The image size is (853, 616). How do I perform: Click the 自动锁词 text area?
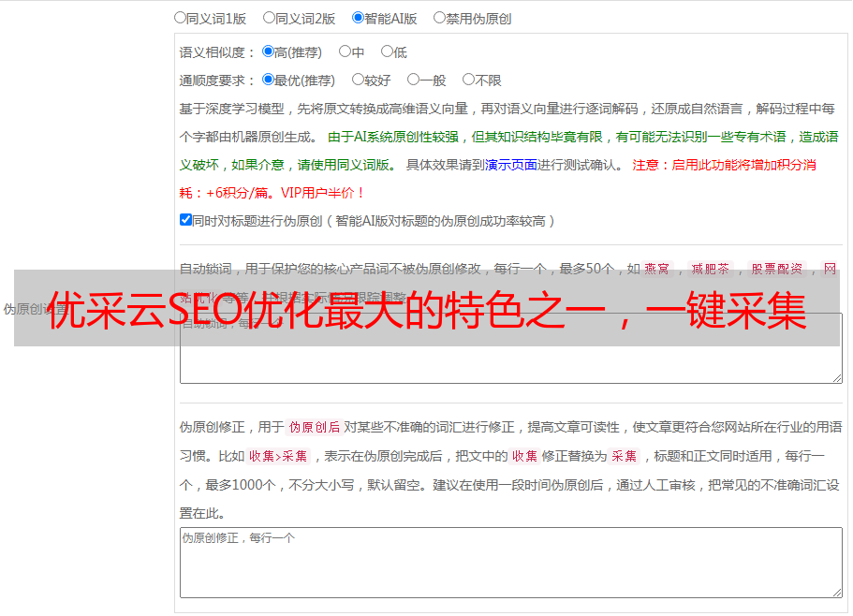pyautogui.click(x=511, y=348)
